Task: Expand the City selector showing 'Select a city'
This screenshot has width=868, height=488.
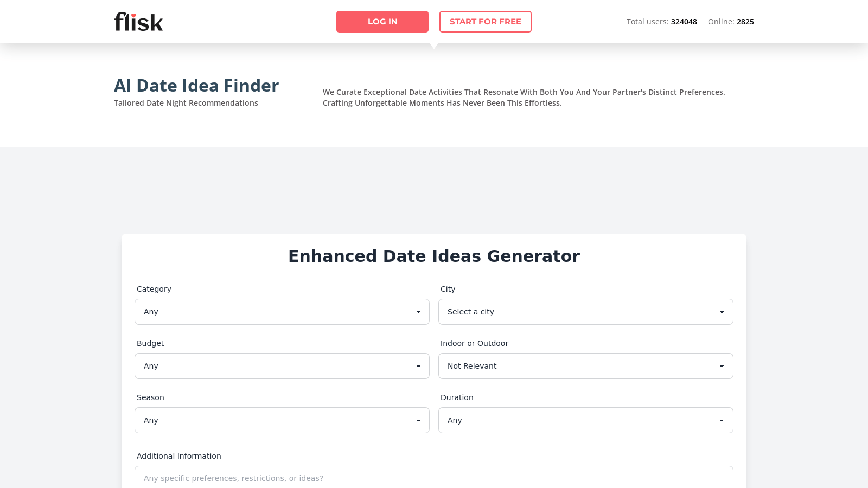Action: tap(586, 312)
